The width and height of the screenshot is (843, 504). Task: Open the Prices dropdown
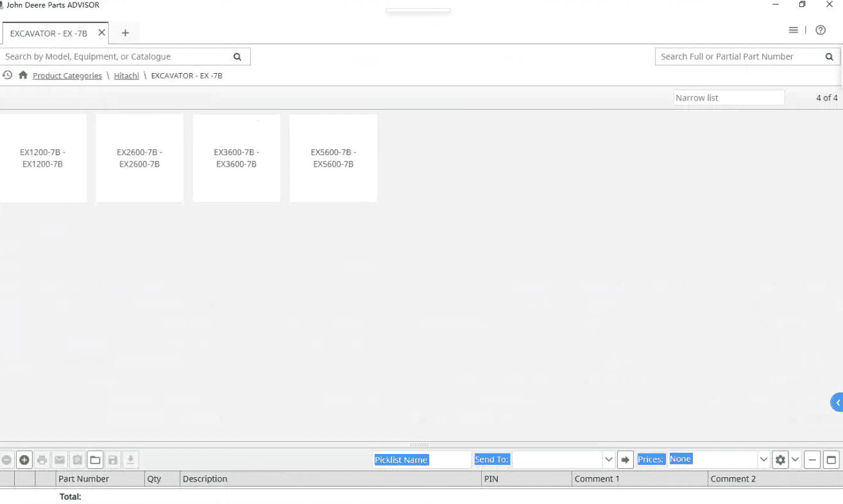[763, 460]
